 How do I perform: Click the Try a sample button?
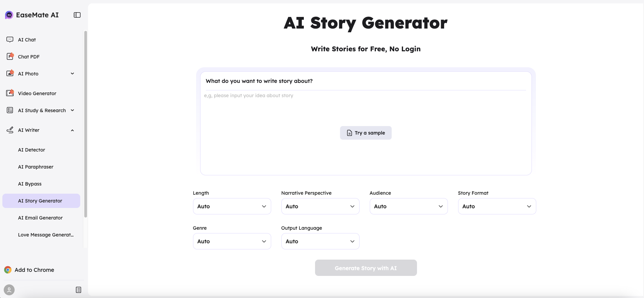365,133
